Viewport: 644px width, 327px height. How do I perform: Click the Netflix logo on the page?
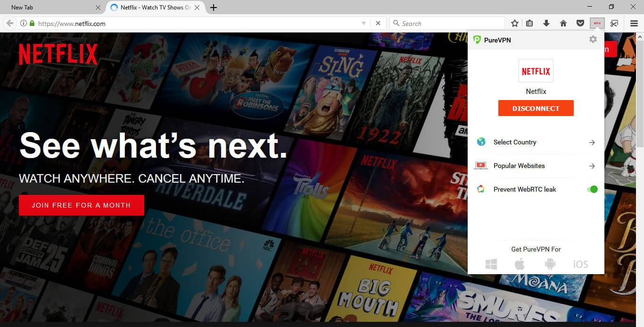click(x=58, y=54)
